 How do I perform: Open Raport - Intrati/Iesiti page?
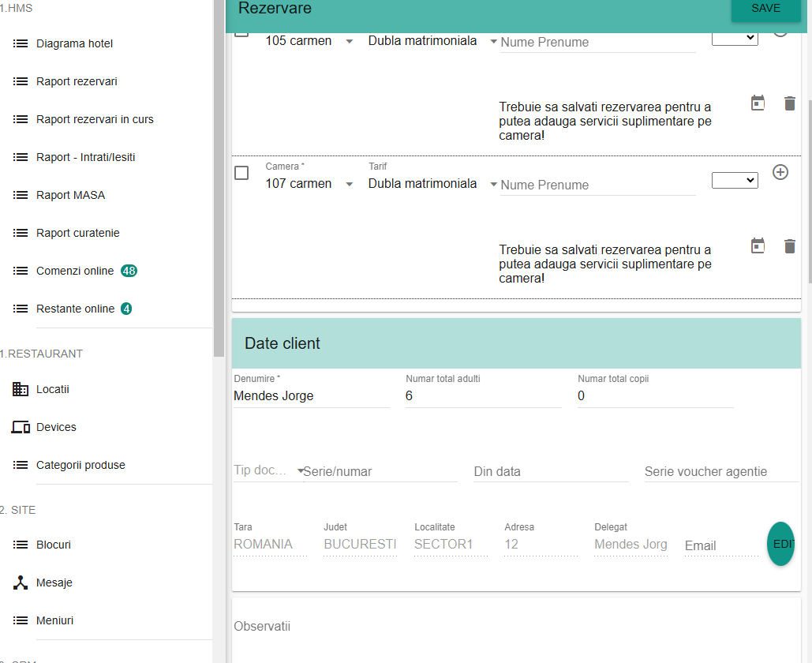click(85, 157)
